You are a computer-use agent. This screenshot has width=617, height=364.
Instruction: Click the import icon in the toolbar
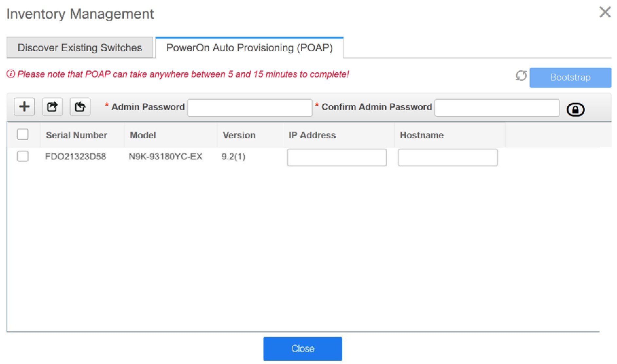pos(80,107)
